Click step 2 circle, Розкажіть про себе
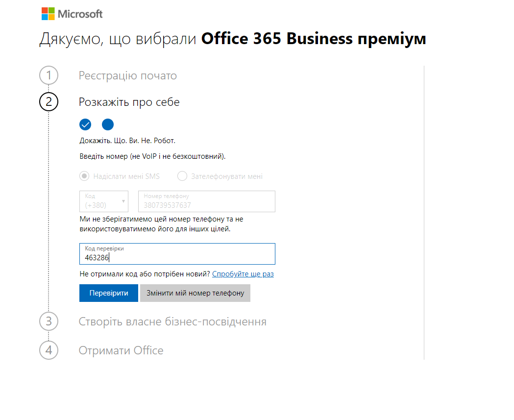Screen dimensions: 514x420 (49, 101)
